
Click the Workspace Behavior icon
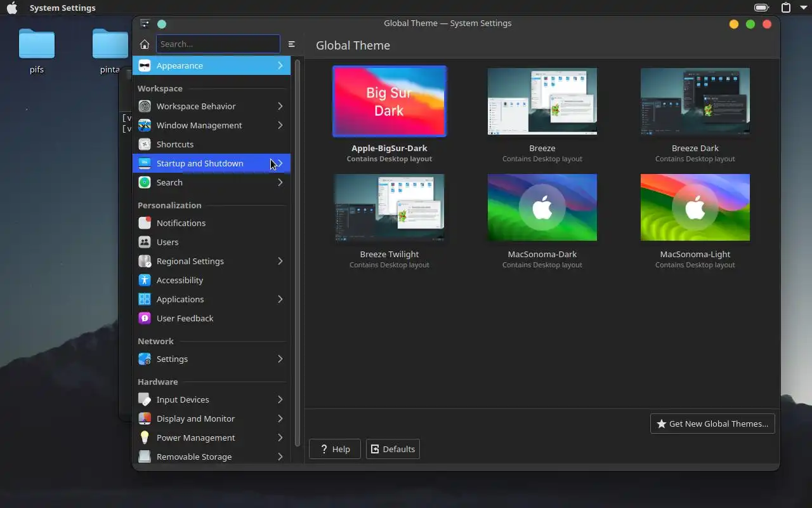[x=145, y=106]
